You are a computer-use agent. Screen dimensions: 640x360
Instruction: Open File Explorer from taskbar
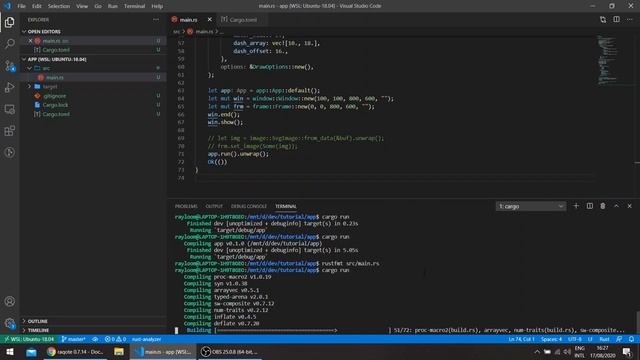[118, 352]
